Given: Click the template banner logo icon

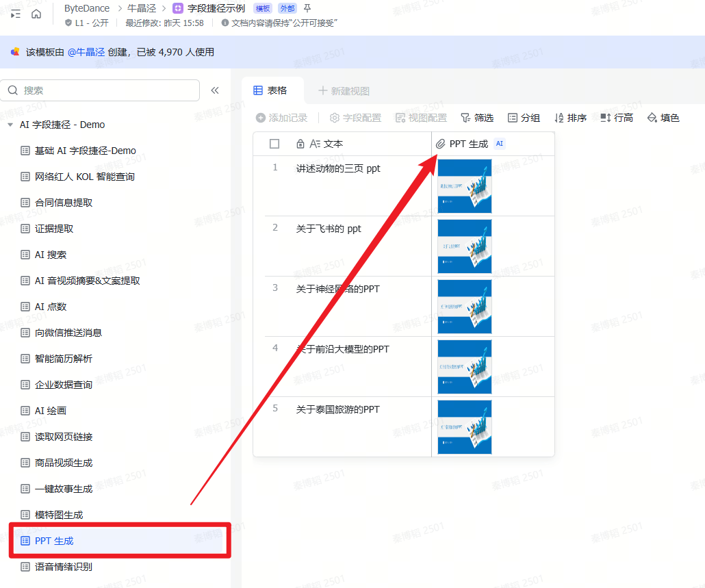Looking at the screenshot, I should 15,52.
